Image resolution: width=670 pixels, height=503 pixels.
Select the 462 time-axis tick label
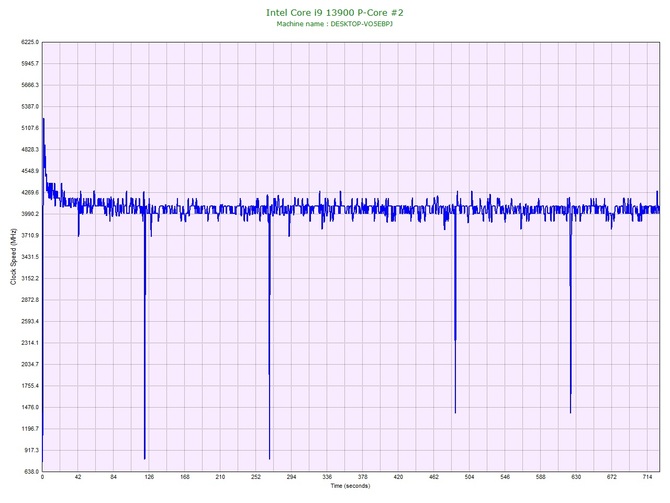(x=434, y=477)
